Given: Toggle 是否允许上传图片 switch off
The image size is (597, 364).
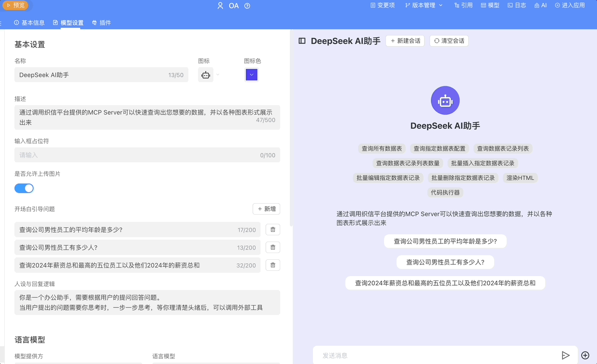Looking at the screenshot, I should coord(24,188).
